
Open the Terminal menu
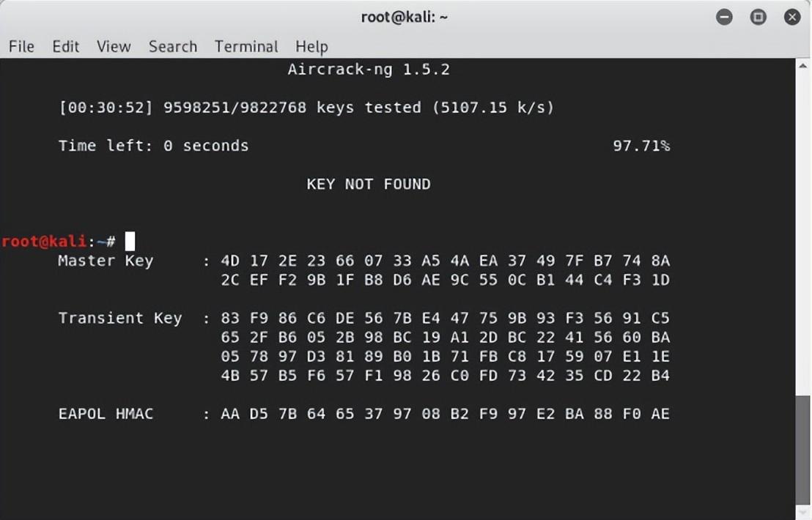coord(246,47)
